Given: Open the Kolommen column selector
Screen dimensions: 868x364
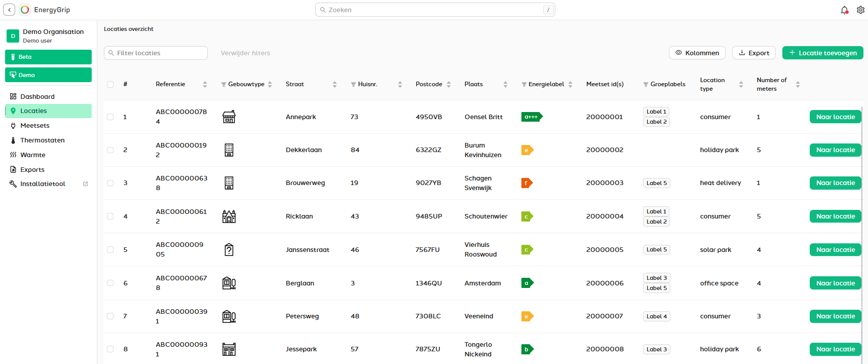Looking at the screenshot, I should pos(697,53).
